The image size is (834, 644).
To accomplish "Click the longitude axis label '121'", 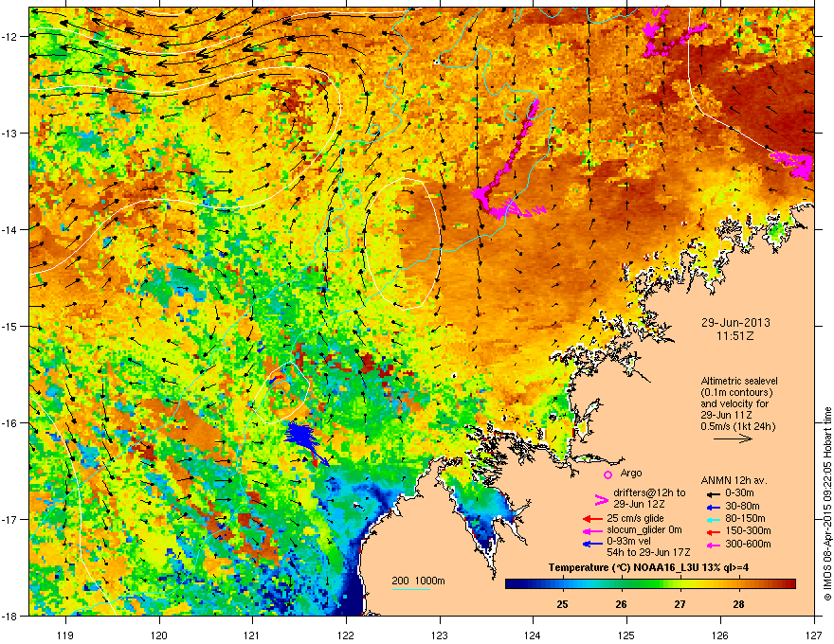I will click(x=253, y=635).
